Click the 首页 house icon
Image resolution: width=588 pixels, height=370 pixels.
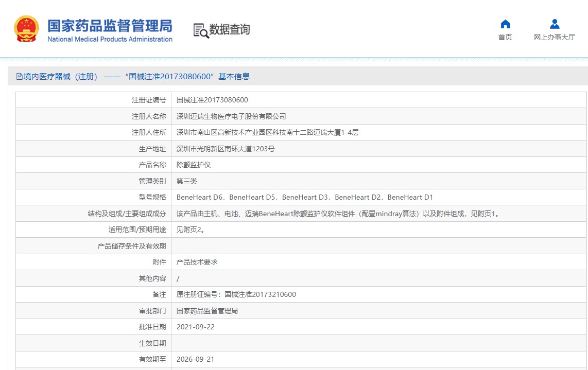pos(505,24)
